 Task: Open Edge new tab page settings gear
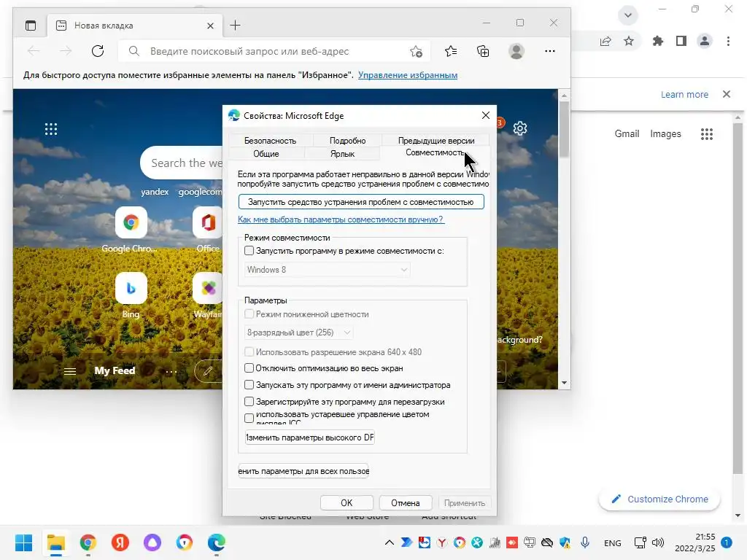tap(520, 128)
